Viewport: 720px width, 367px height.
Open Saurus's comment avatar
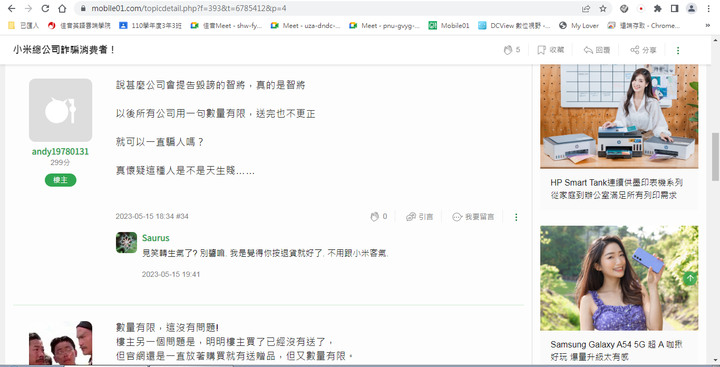tap(126, 243)
